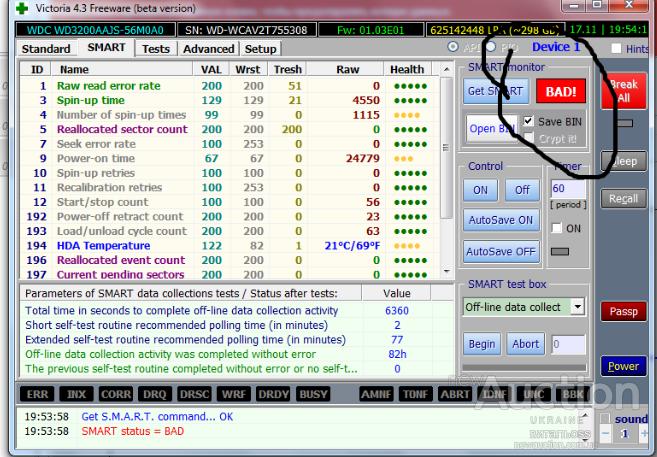Click the timer period field showing 60
The width and height of the screenshot is (657, 457).
point(568,188)
